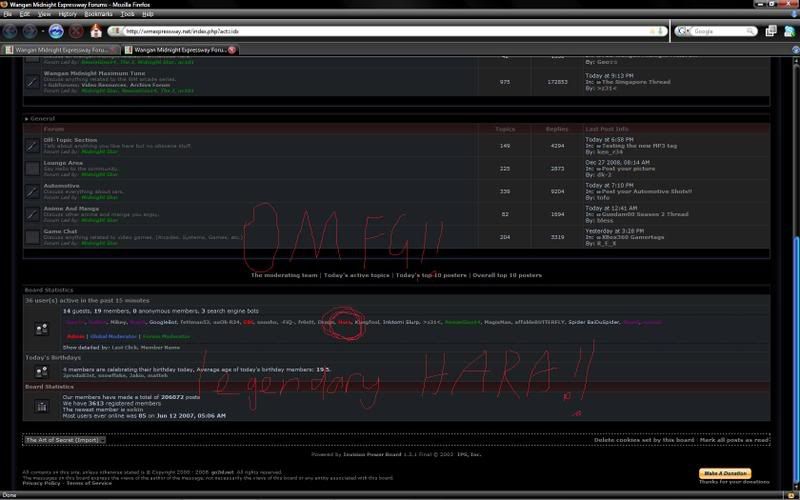Sort the active users list by Member Name

tap(160, 347)
